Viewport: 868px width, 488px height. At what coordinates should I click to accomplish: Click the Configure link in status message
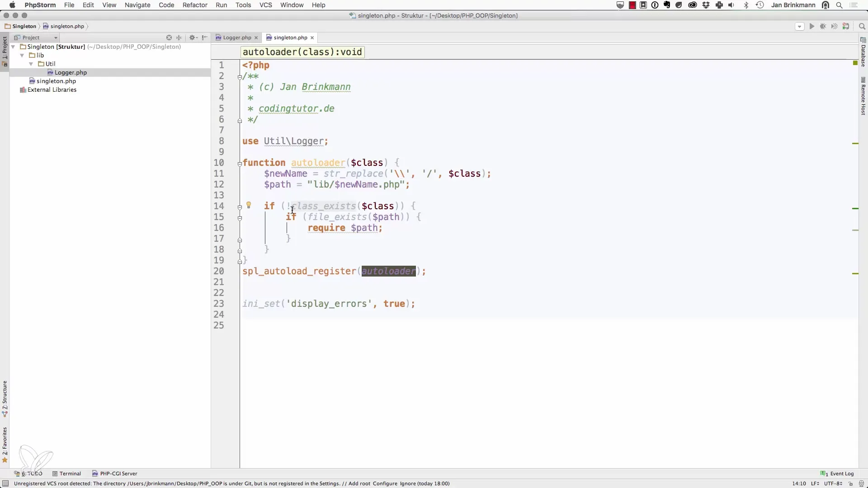[385, 483]
